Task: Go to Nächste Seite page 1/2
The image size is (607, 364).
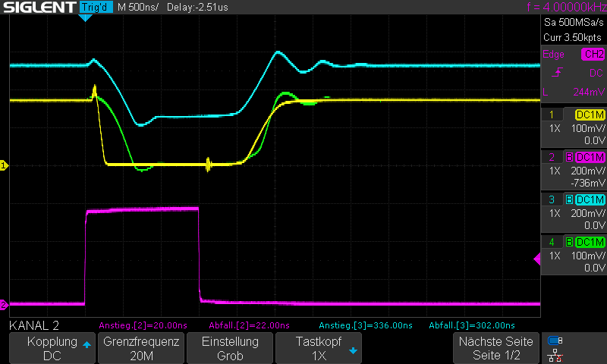Action: tap(496, 348)
